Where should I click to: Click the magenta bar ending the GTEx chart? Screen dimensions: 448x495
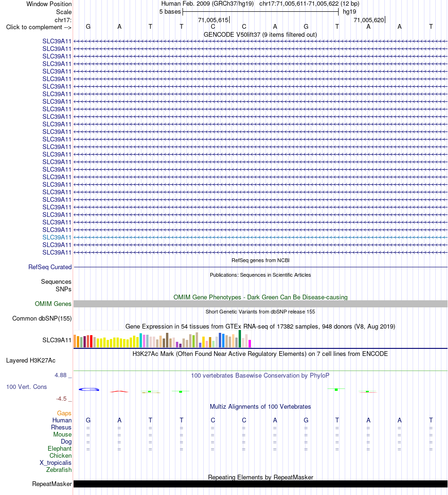250,344
